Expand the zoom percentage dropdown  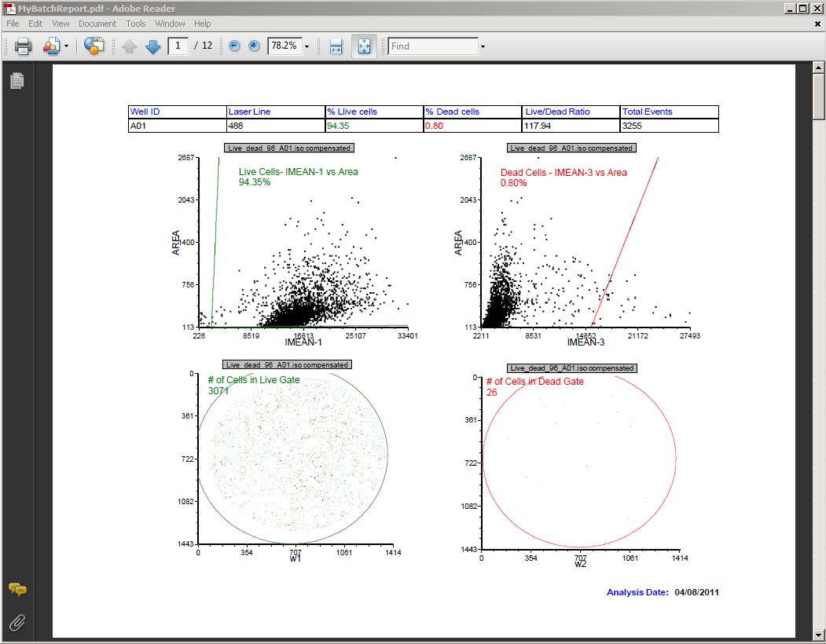pyautogui.click(x=307, y=46)
